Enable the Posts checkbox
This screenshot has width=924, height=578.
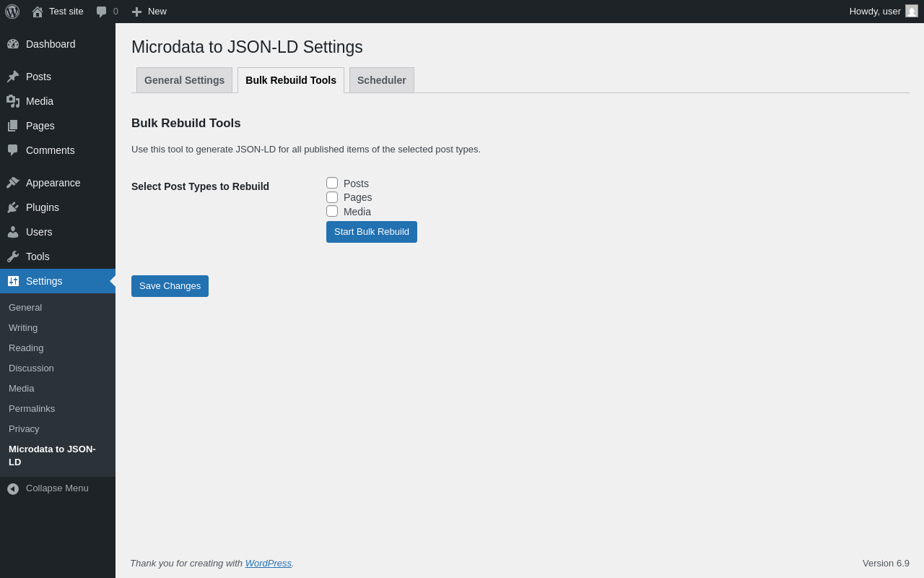(x=332, y=183)
